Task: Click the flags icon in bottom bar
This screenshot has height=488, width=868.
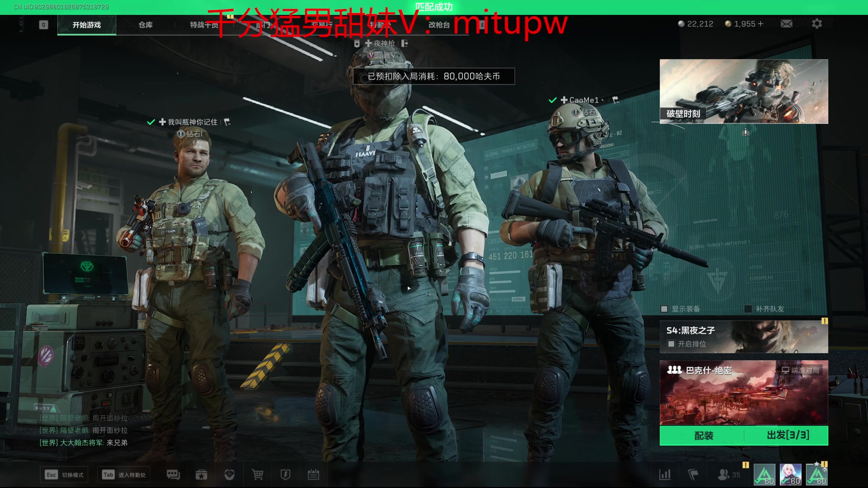Action: [x=693, y=474]
